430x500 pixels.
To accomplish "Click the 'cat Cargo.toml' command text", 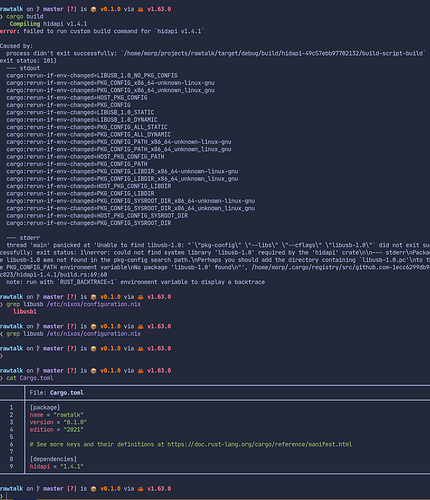I will click(x=30, y=378).
